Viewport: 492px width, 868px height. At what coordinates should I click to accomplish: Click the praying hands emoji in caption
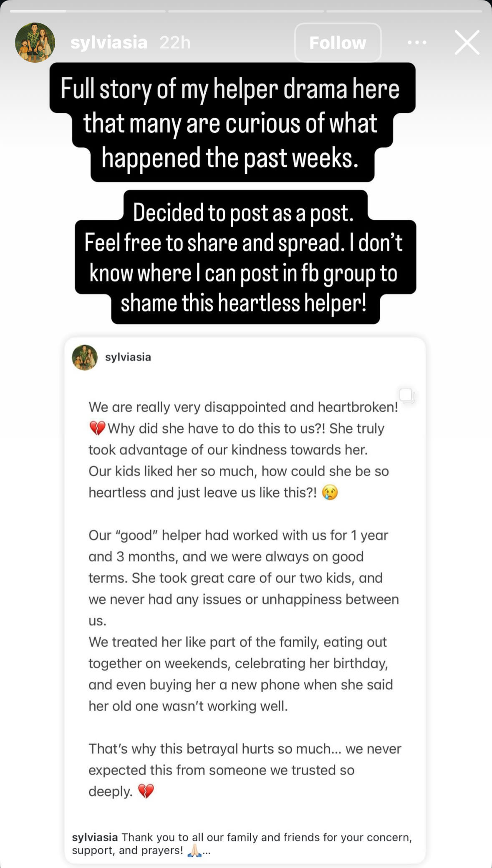point(194,850)
